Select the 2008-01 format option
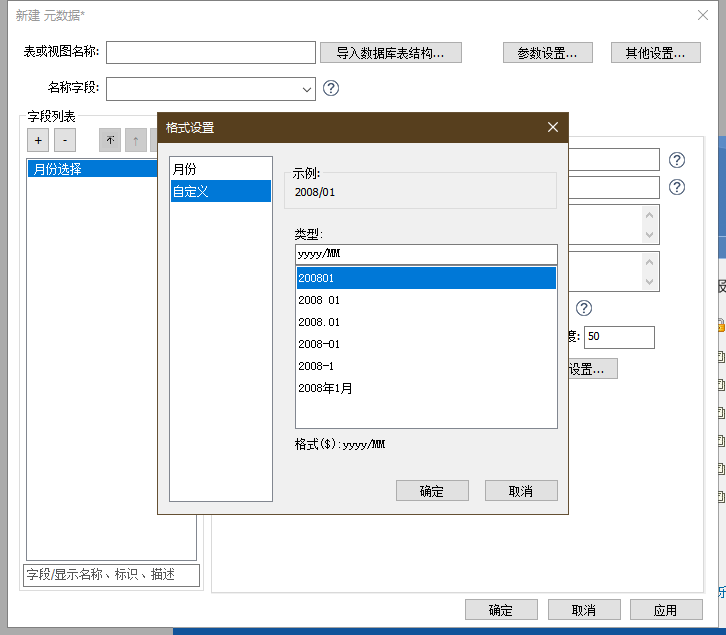This screenshot has width=726, height=635. coord(425,344)
